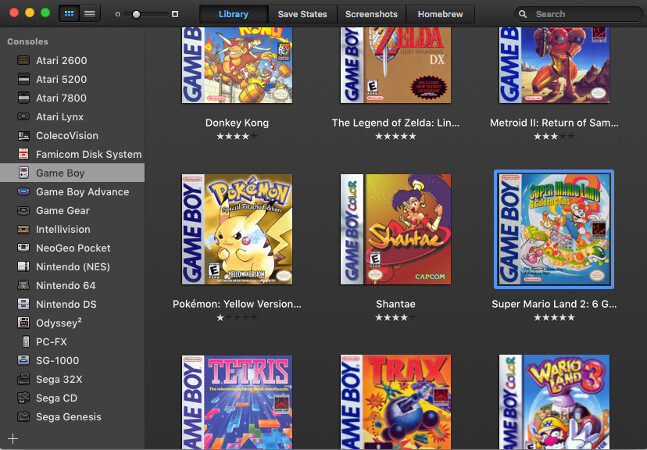Click the Nintendo 64 console icon
Viewport: 647px width, 450px height.
[23, 285]
